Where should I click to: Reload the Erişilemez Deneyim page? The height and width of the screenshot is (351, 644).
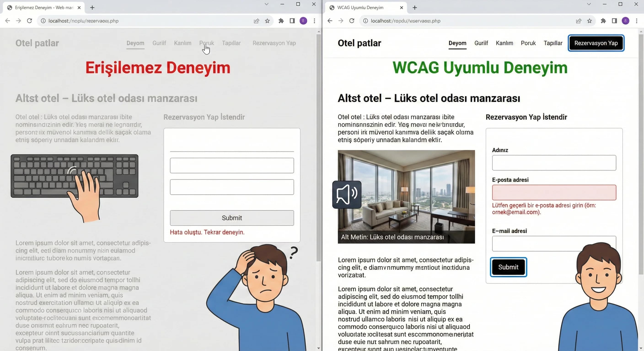[29, 21]
